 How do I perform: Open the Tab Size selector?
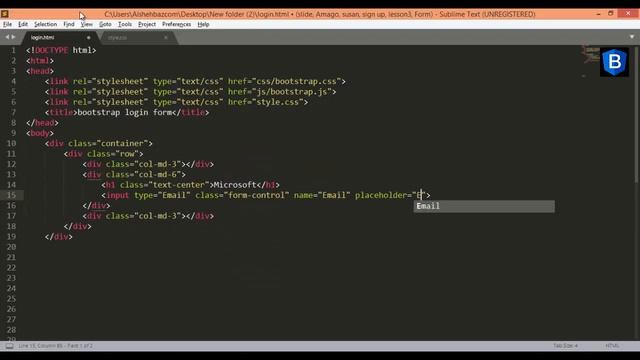coord(565,346)
